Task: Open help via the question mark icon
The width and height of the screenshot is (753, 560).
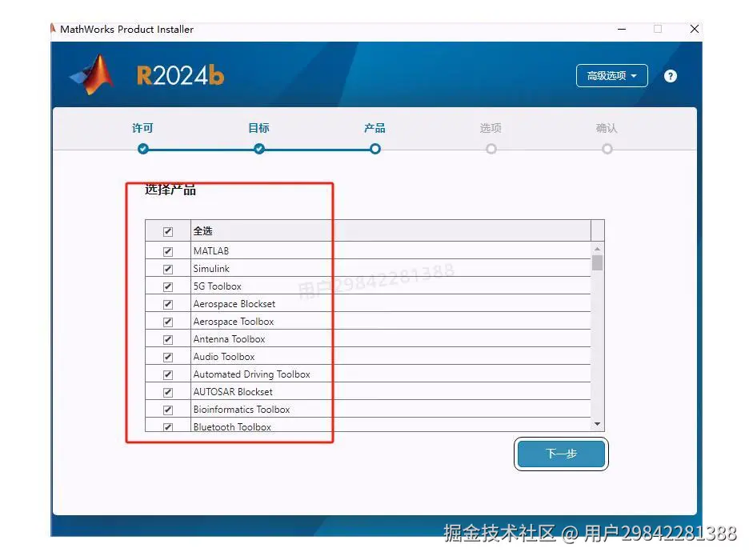Action: [670, 75]
